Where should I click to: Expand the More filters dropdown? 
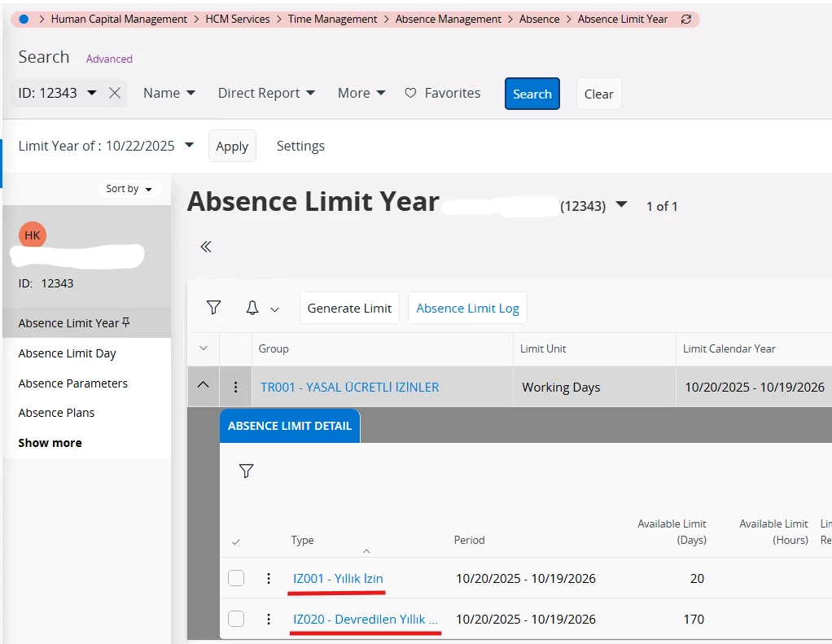coord(361,94)
